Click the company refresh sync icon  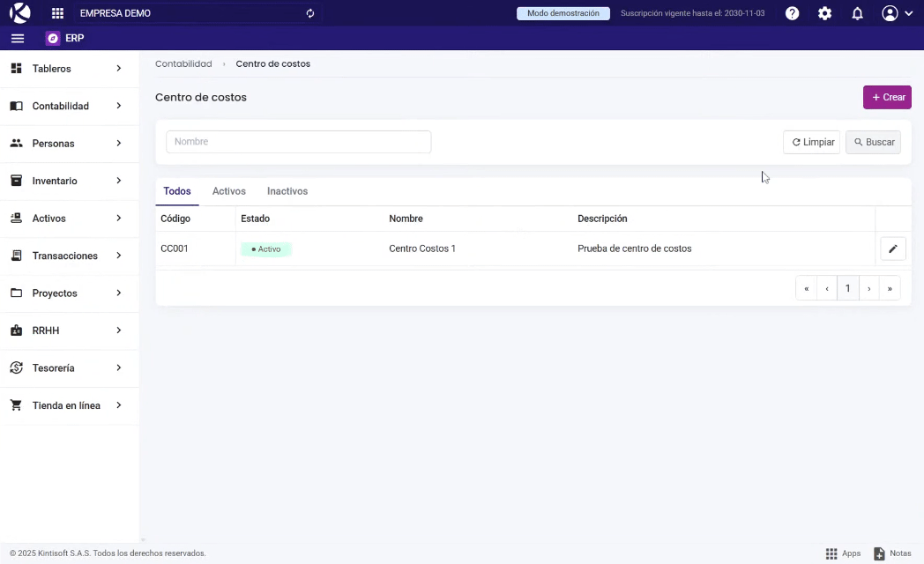[x=309, y=13]
